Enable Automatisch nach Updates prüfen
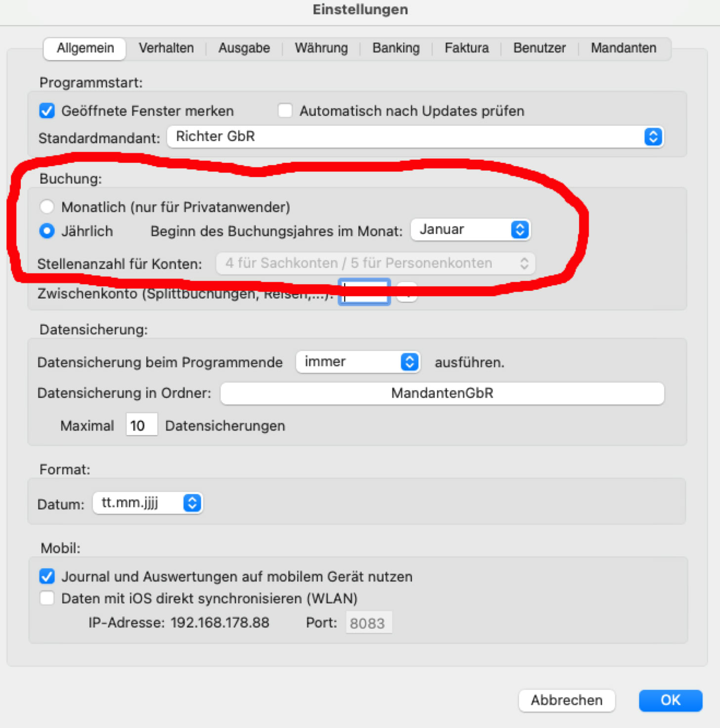 [285, 111]
